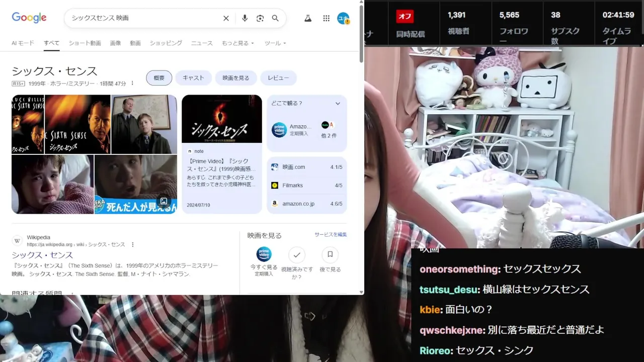This screenshot has height=362, width=644.
Task: Click the amazon.co.jp rating icon
Action: pyautogui.click(x=275, y=204)
